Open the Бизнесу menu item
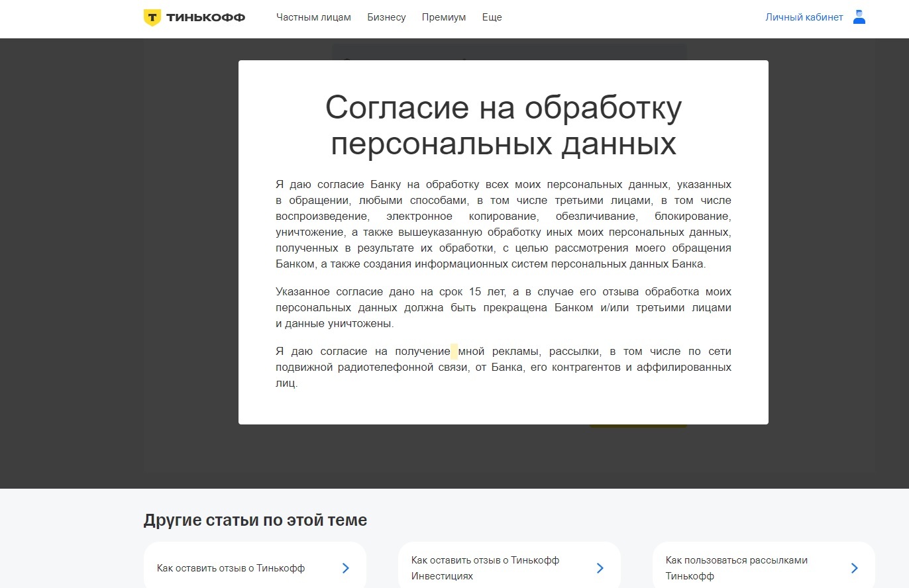 (x=386, y=17)
